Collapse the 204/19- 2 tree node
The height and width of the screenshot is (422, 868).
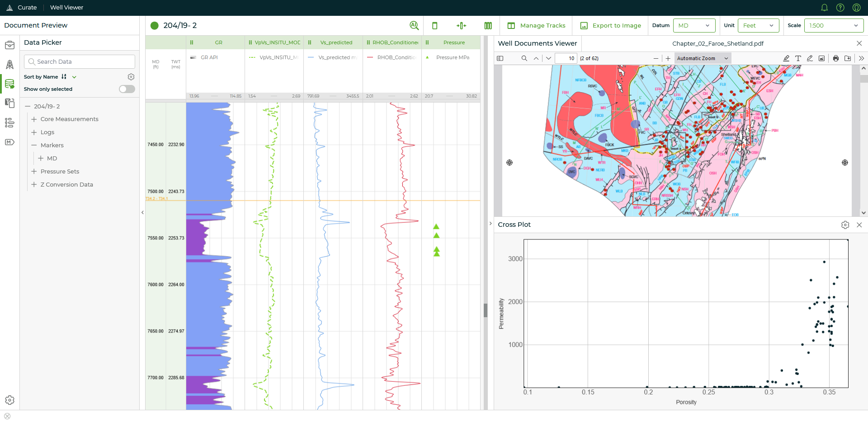pyautogui.click(x=28, y=106)
